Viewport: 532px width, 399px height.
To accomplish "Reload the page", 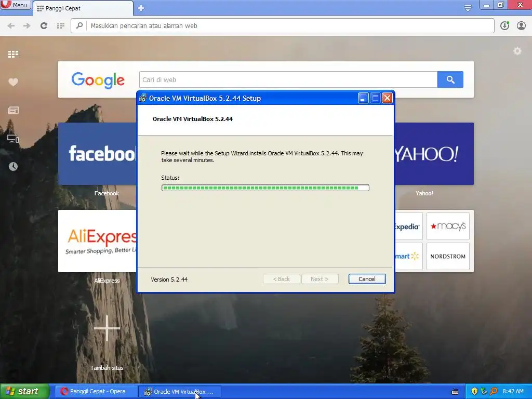I will pos(44,26).
